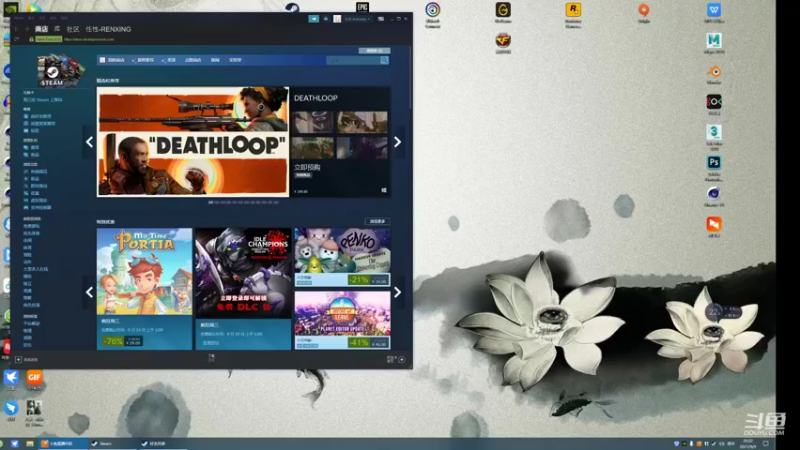Screen dimensions: 800x450
Task: Open File Explorer from the taskbar
Action: tap(30, 444)
